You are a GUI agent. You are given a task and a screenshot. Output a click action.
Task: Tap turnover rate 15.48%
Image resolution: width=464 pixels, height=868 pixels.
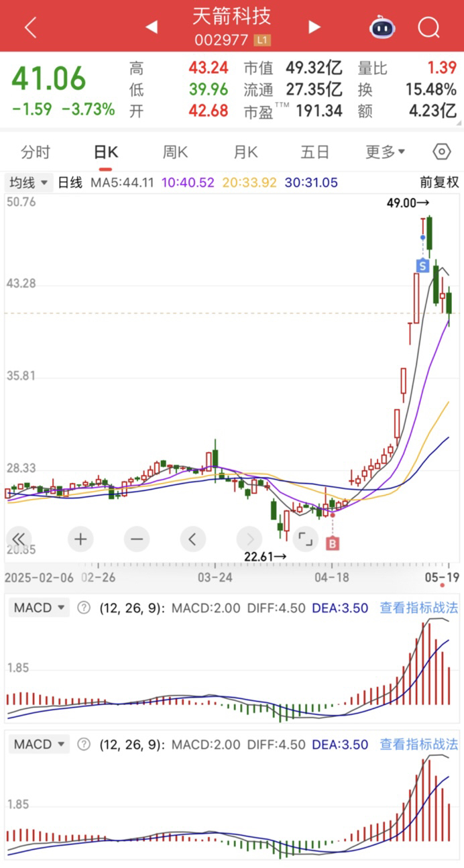431,89
